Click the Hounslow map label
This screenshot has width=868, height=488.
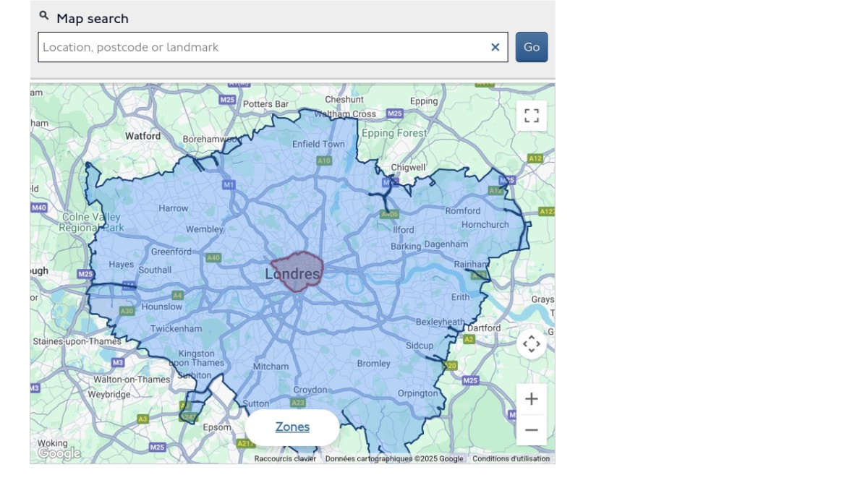pyautogui.click(x=162, y=307)
